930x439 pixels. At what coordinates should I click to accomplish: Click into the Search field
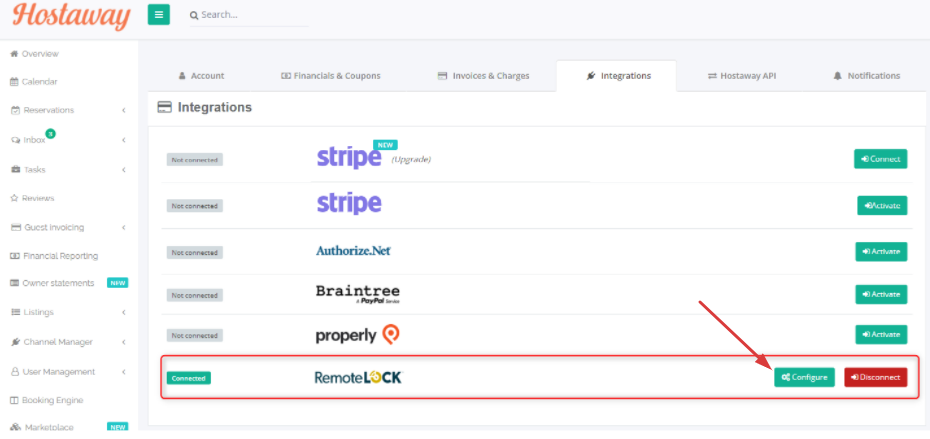coord(249,15)
